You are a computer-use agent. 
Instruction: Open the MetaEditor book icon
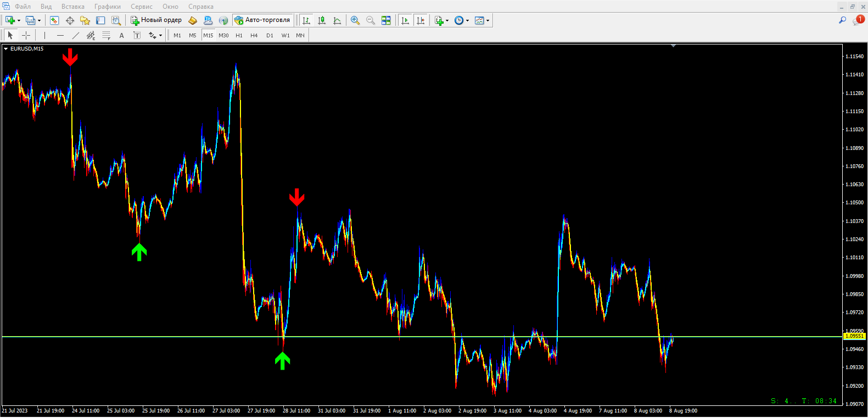pos(193,20)
